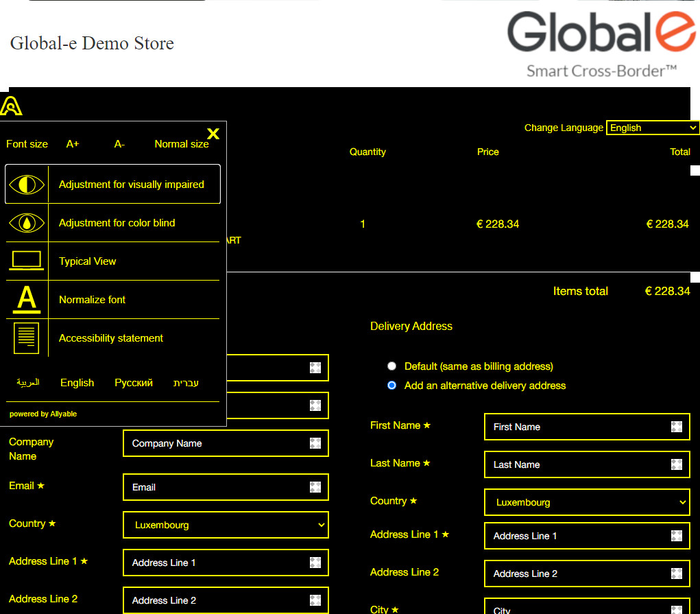
Task: Click the autofill icon in the Email field
Action: click(x=315, y=487)
